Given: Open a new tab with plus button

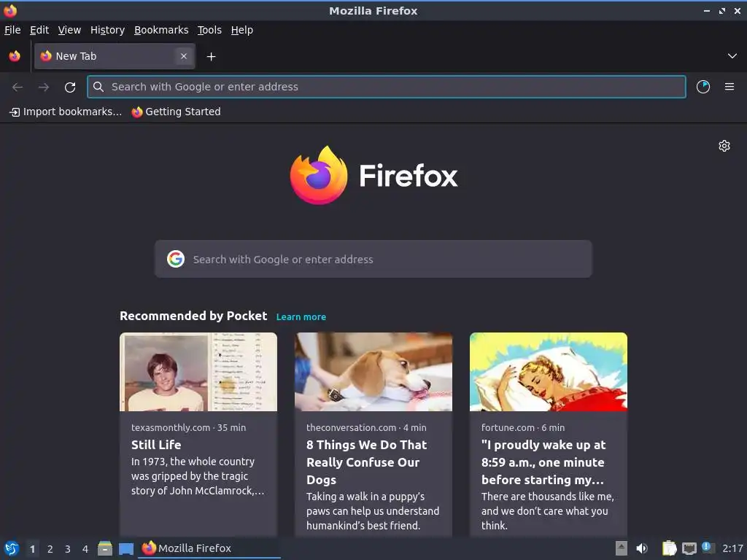Looking at the screenshot, I should [x=211, y=57].
